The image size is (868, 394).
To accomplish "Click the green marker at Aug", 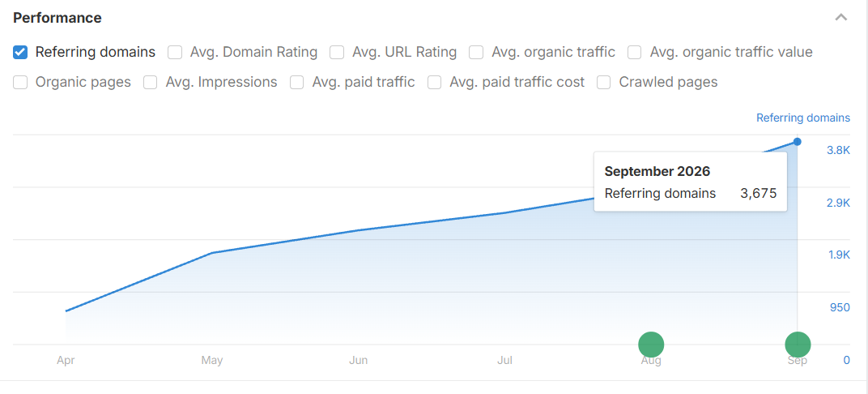I will tap(651, 345).
